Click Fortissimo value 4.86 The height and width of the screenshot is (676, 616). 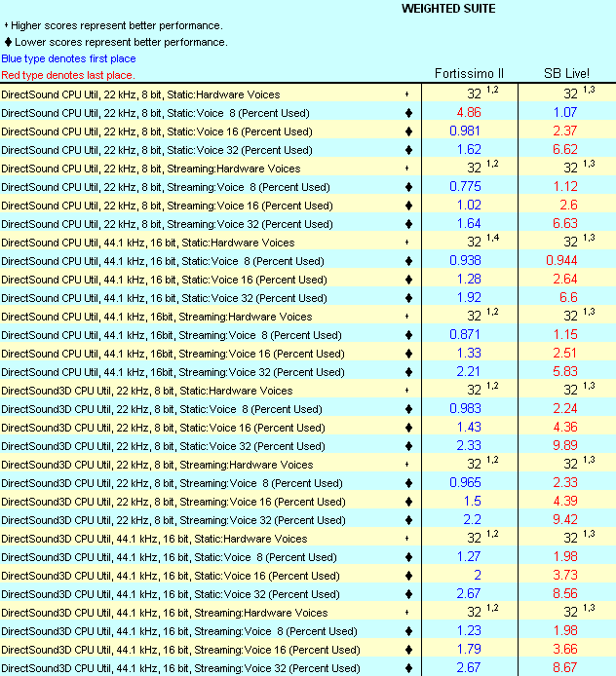coord(469,113)
